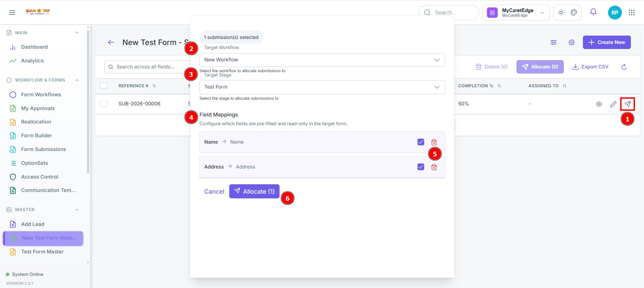This screenshot has width=644, height=288.
Task: Click Delete (0) button
Action: coord(492,67)
